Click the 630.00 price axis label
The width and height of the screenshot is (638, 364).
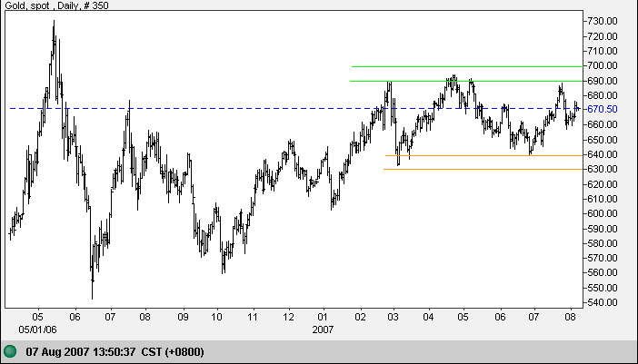[603, 169]
